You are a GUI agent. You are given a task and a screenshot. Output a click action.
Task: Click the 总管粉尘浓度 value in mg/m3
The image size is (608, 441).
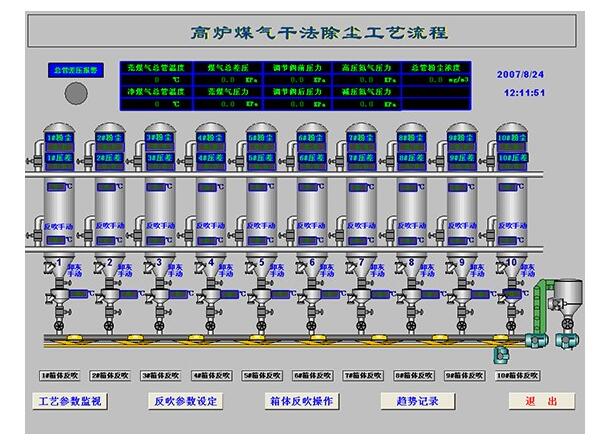click(436, 80)
